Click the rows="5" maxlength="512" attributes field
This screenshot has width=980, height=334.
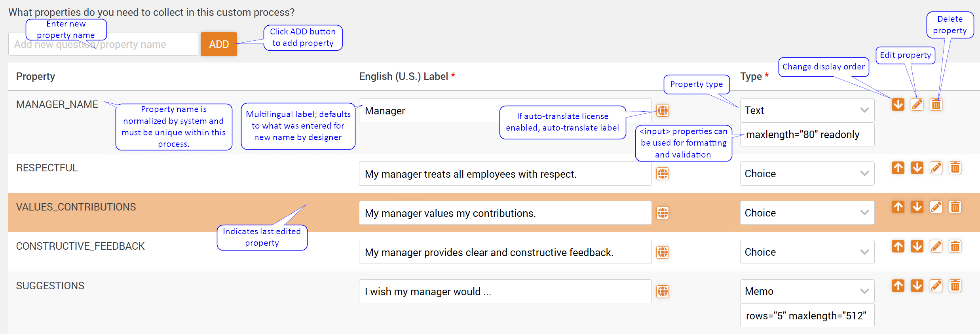point(807,316)
